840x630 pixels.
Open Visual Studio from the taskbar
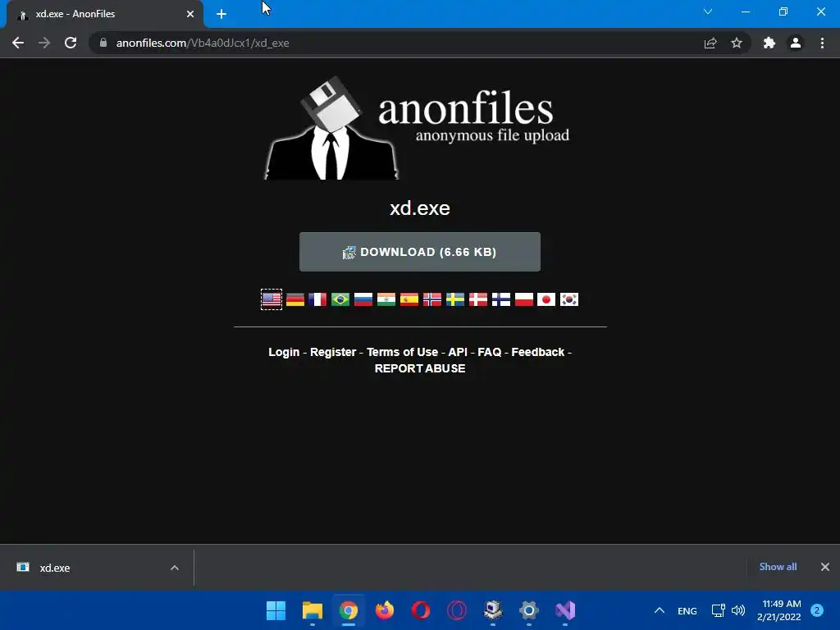tap(565, 610)
